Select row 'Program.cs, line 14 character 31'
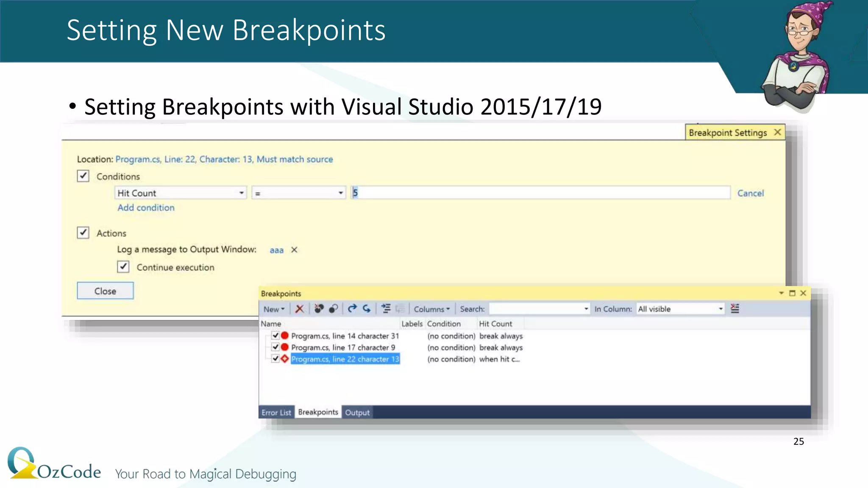Viewport: 868px width, 488px height. pyautogui.click(x=345, y=336)
